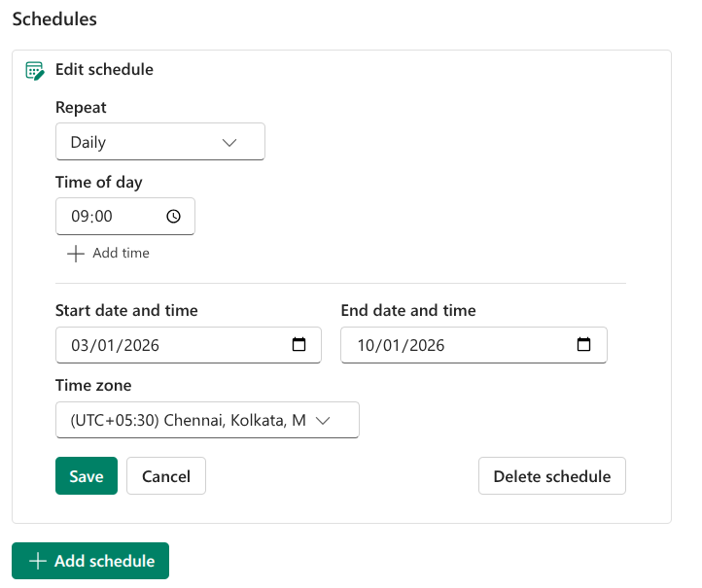Click the Add schedule button label
The height and width of the screenshot is (588, 702).
pyautogui.click(x=104, y=561)
